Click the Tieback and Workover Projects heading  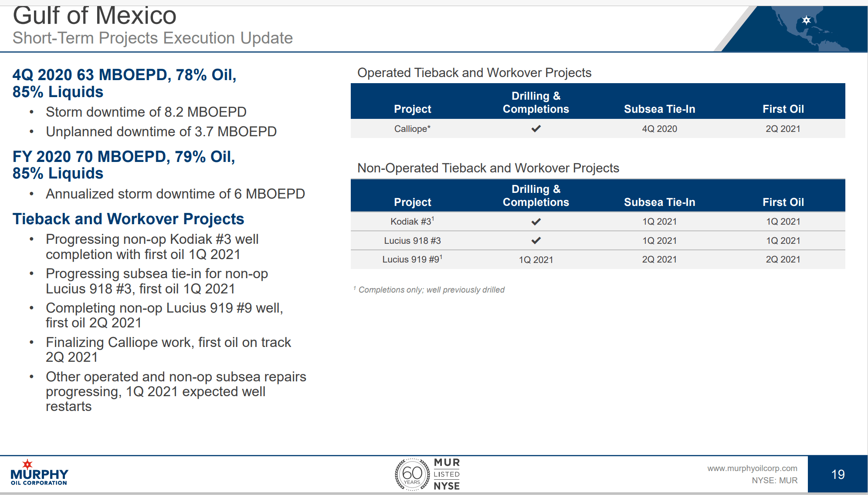(x=129, y=219)
